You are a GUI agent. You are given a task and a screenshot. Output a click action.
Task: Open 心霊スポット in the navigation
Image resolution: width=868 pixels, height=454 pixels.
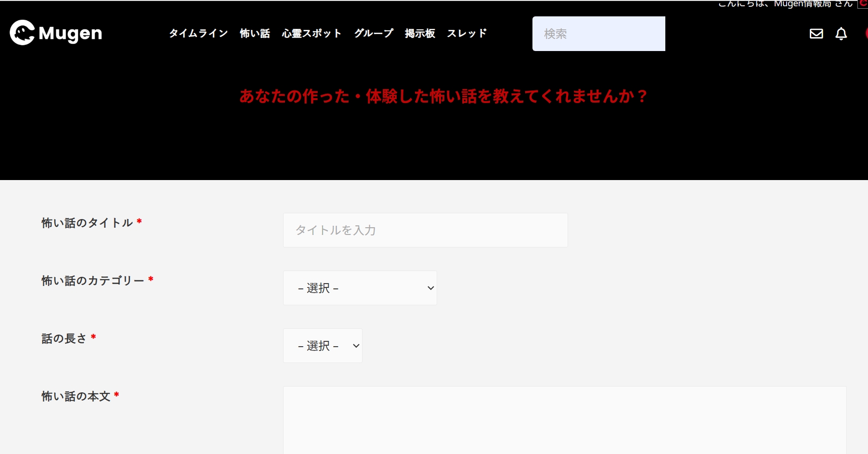click(311, 33)
